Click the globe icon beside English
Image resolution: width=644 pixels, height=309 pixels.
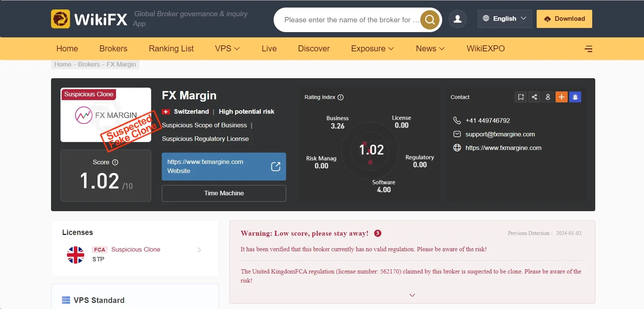486,19
